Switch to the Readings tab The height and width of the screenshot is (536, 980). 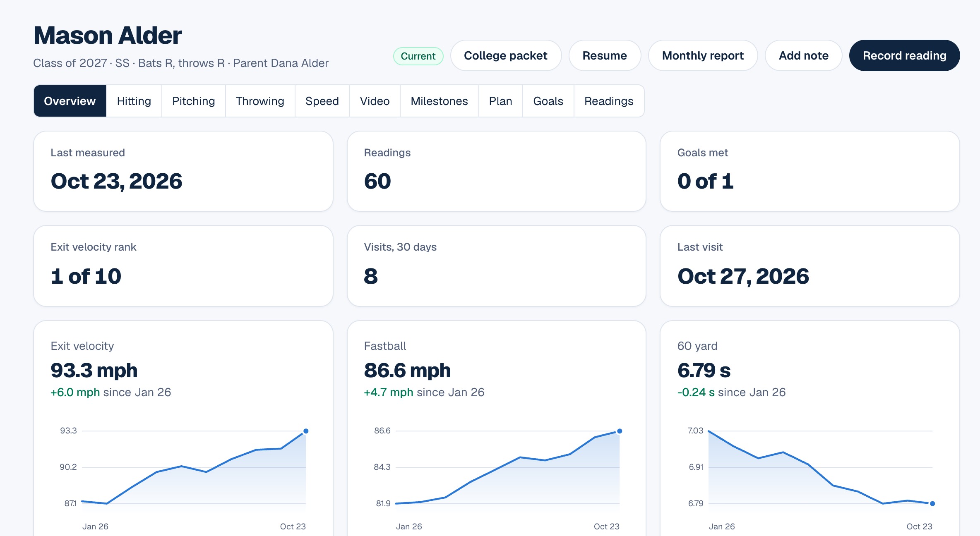point(609,101)
